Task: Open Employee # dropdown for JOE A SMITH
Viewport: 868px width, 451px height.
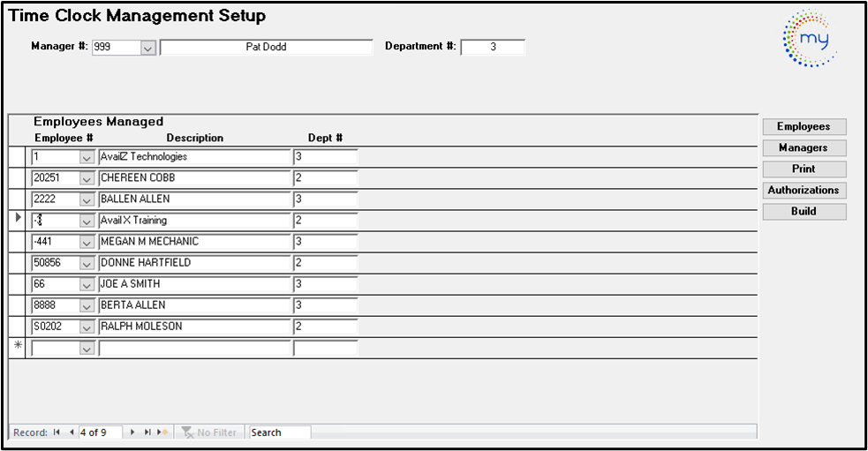Action: 87,284
